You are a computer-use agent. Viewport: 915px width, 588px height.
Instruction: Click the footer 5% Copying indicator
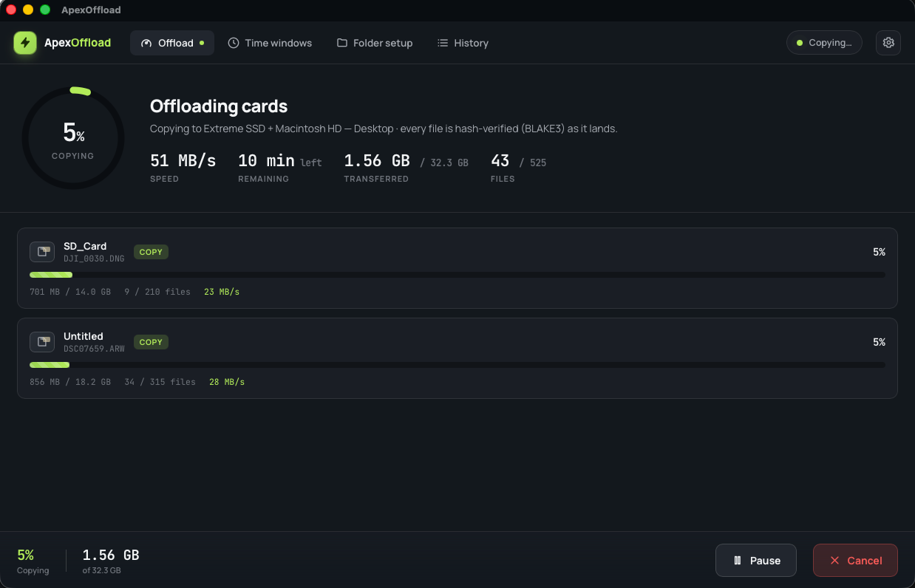(33, 561)
